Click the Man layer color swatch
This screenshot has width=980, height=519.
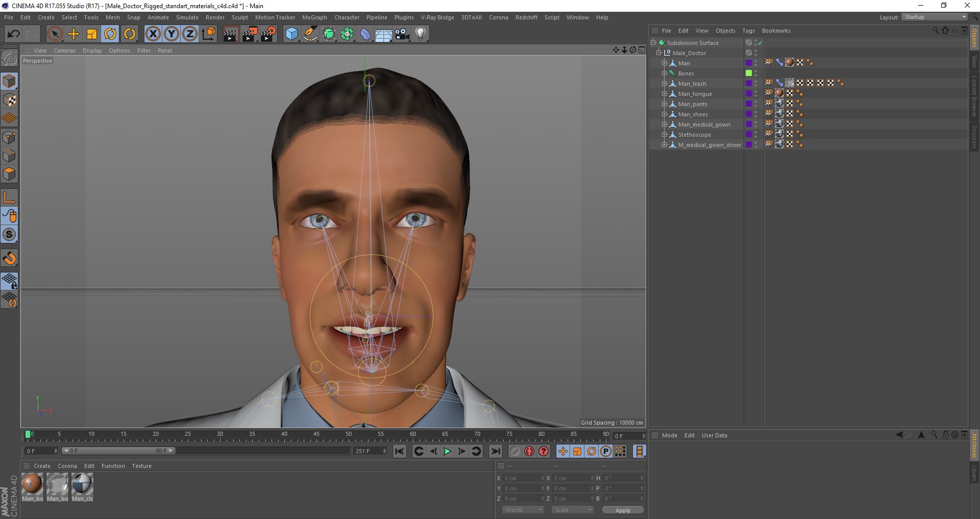pyautogui.click(x=748, y=63)
